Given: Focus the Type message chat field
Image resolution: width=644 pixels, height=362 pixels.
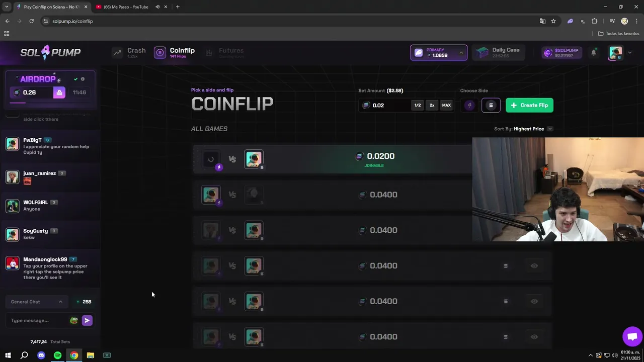Looking at the screenshot, I should click(38, 320).
